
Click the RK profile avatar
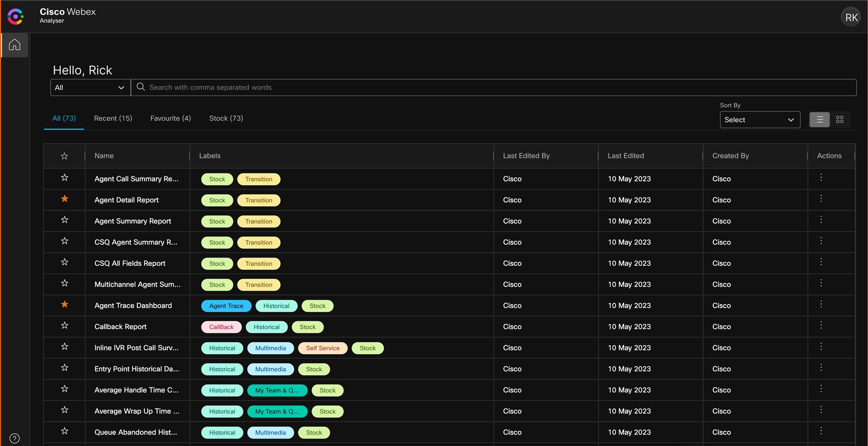click(851, 17)
